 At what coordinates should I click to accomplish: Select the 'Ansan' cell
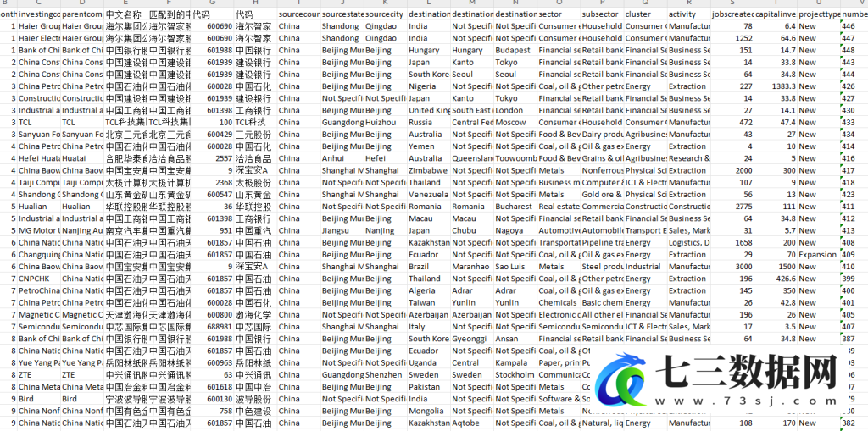pyautogui.click(x=515, y=339)
